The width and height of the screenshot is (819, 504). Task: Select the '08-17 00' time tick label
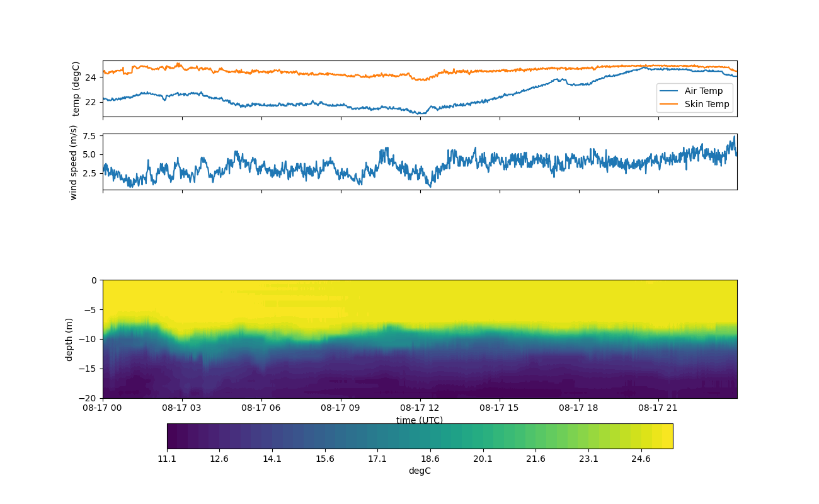pyautogui.click(x=103, y=408)
